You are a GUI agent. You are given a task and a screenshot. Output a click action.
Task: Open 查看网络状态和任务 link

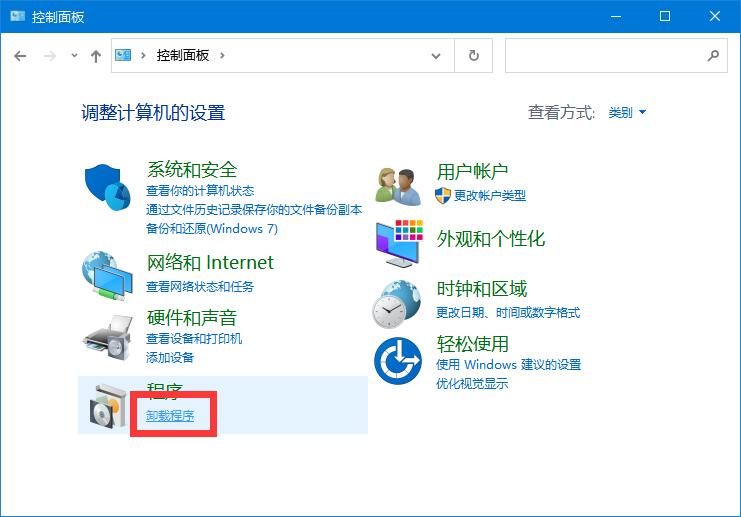point(200,286)
